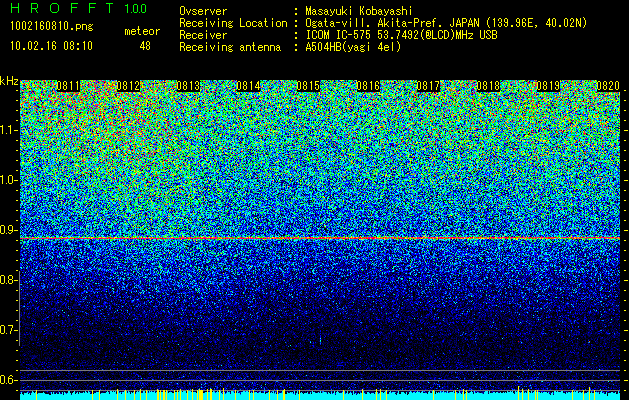Click the 0815 time marker label
The image size is (629, 400).
(308, 85)
